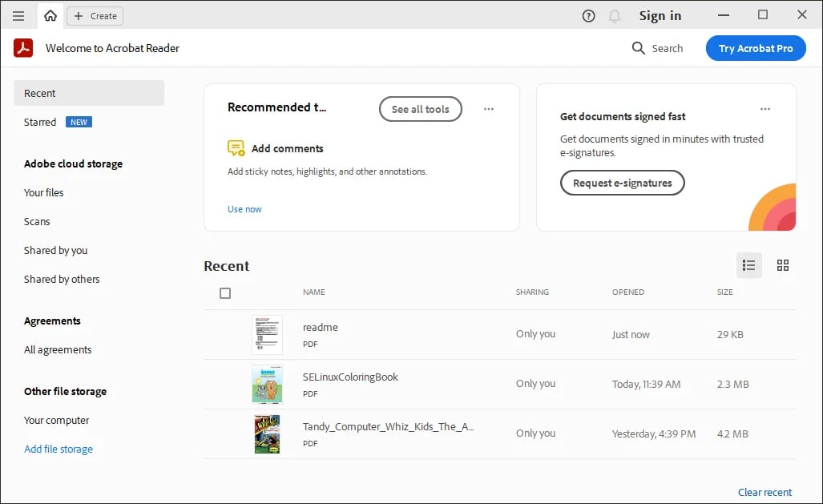Open Shared by others
823x504 pixels.
click(62, 280)
